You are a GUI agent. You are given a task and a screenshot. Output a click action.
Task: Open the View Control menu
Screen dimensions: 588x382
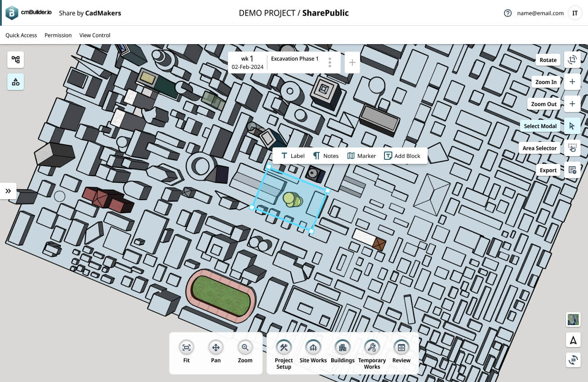[95, 35]
